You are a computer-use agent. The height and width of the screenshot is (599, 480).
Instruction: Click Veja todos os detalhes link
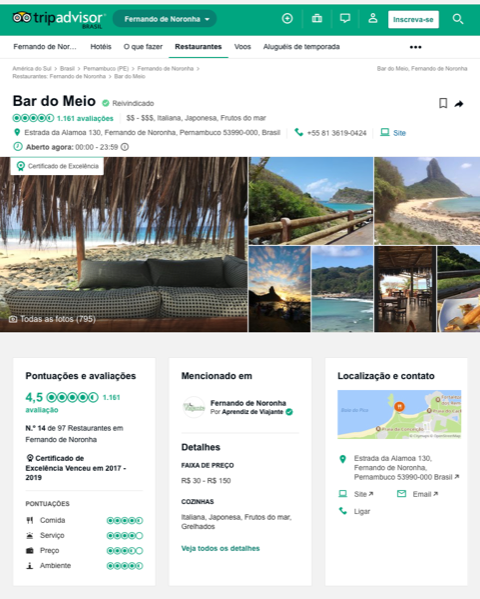point(220,549)
